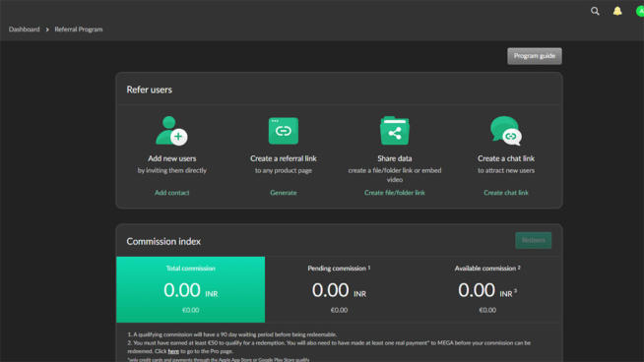Click the Share data folder icon
The width and height of the screenshot is (644, 362).
pos(395,131)
